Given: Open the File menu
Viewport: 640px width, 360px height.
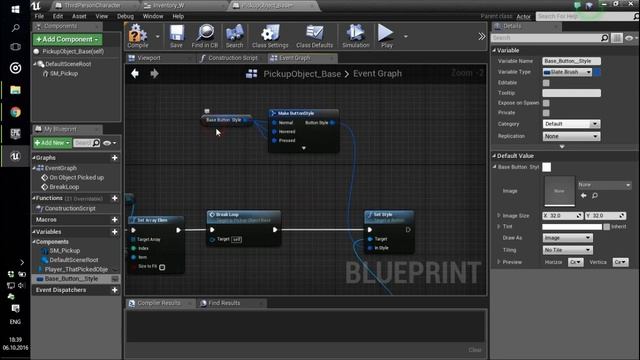Looking at the screenshot, I should (x=39, y=16).
